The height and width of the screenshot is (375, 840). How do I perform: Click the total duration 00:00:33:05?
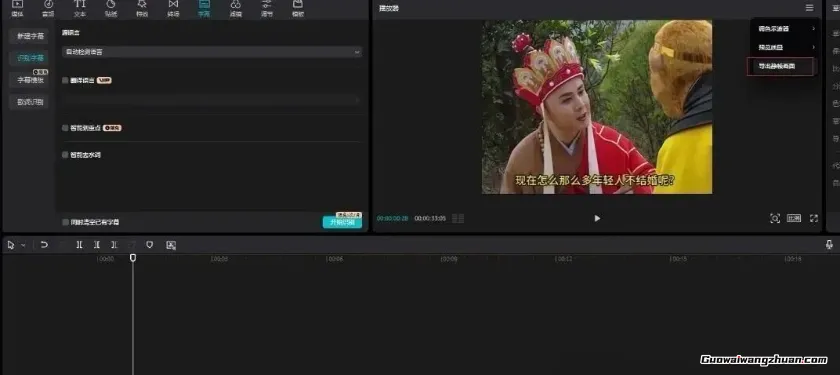(430, 219)
